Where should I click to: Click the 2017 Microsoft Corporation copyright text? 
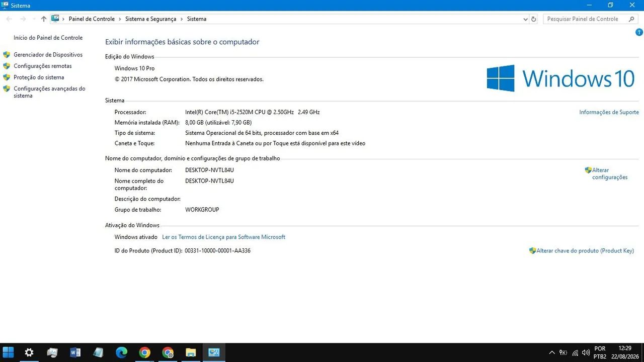coord(189,79)
